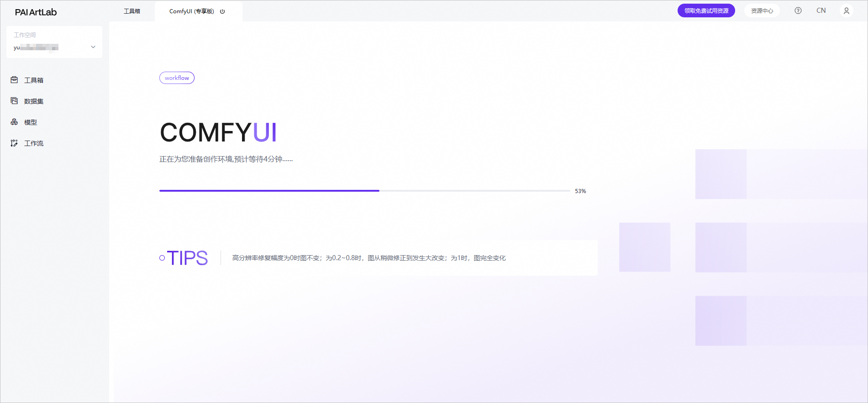Click the TIPS label
Viewport: 868px width, 403px height.
click(187, 258)
